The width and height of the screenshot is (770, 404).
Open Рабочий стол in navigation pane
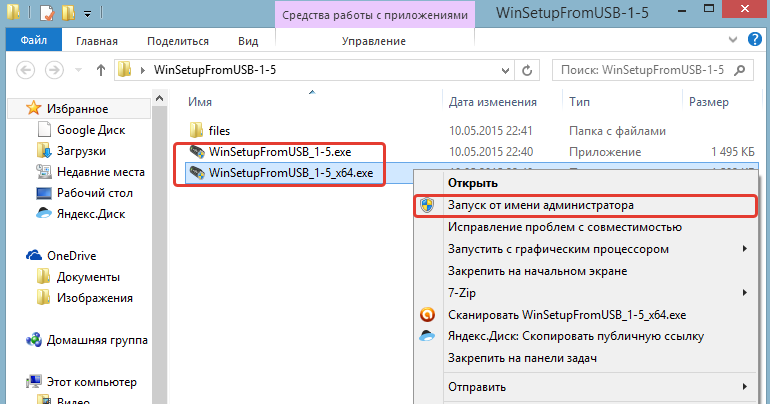click(95, 193)
